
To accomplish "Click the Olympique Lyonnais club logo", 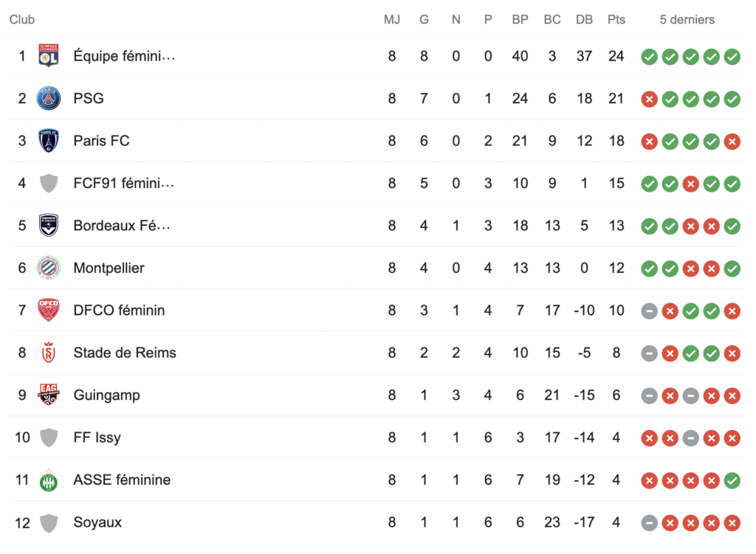I will point(49,56).
